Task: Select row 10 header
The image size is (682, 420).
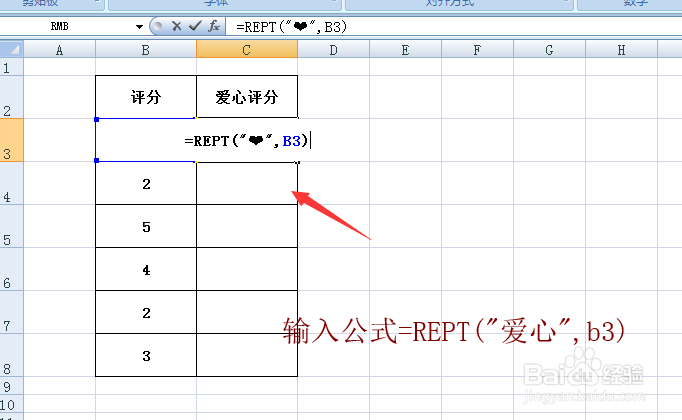Action: click(x=12, y=404)
